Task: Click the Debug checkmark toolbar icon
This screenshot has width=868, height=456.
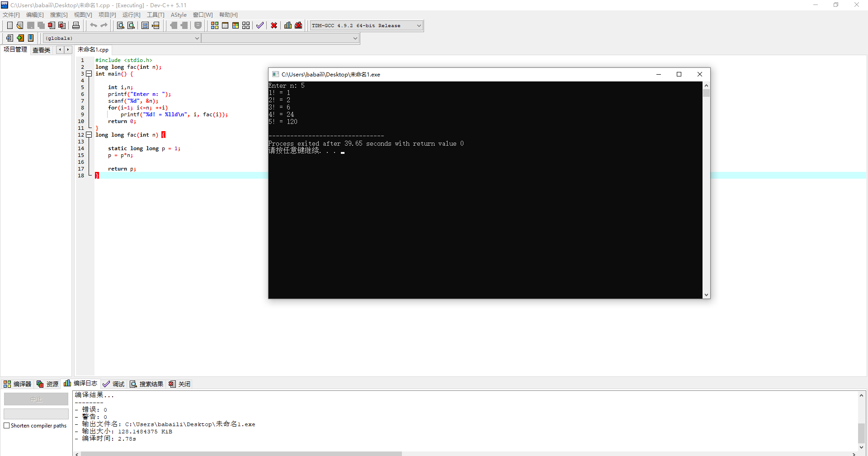Action: pos(260,25)
